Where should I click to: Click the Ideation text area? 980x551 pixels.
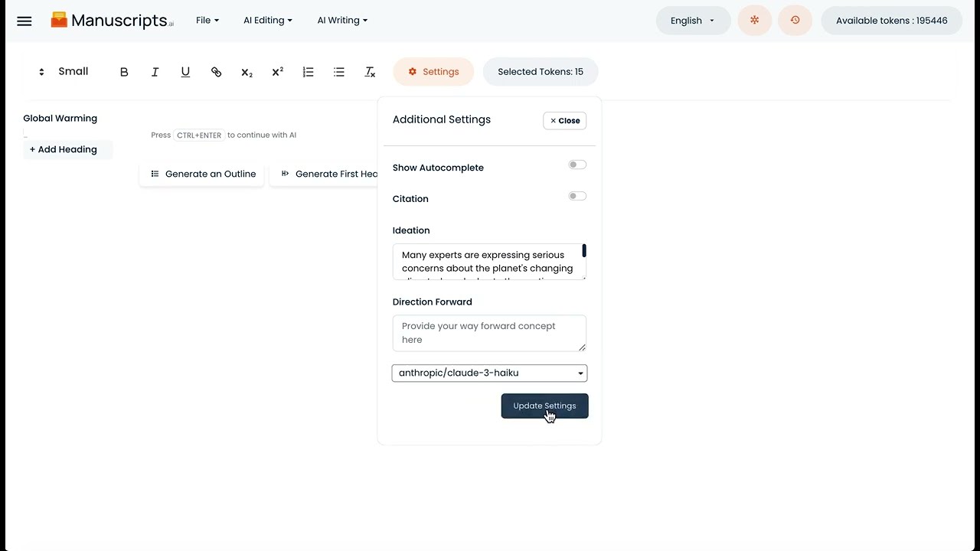(x=488, y=262)
